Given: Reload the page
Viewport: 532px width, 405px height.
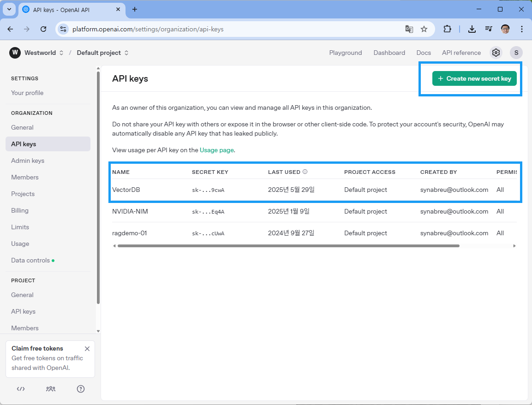Looking at the screenshot, I should point(43,29).
